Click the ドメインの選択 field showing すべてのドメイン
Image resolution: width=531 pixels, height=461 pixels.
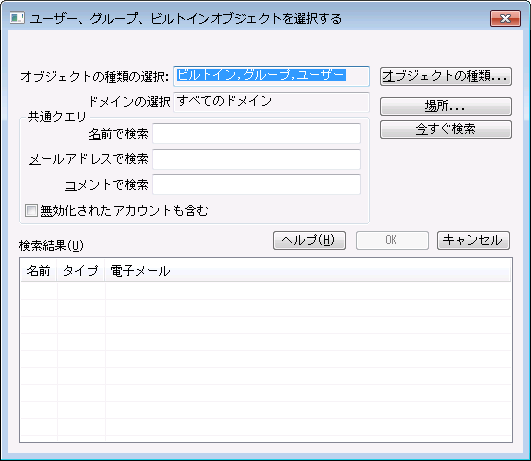(x=271, y=102)
